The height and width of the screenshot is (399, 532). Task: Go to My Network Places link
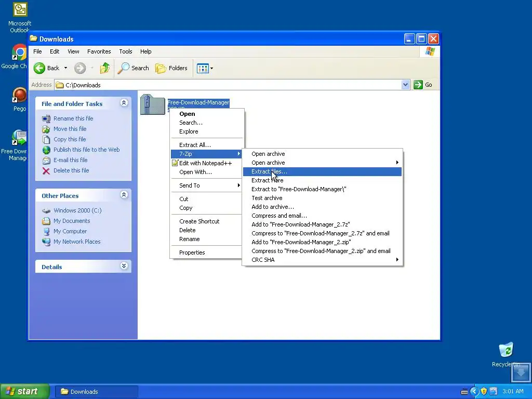point(77,242)
